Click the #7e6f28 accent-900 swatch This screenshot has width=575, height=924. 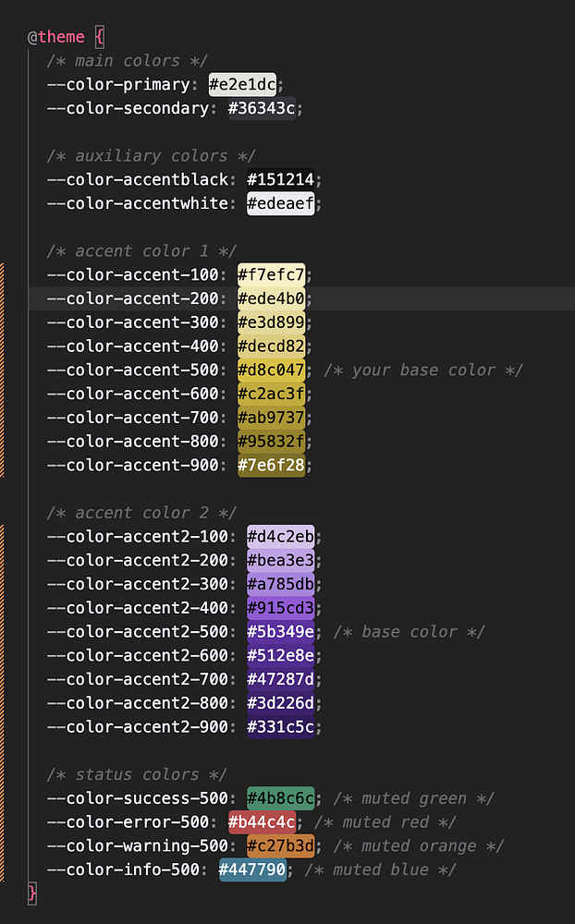[x=271, y=465]
